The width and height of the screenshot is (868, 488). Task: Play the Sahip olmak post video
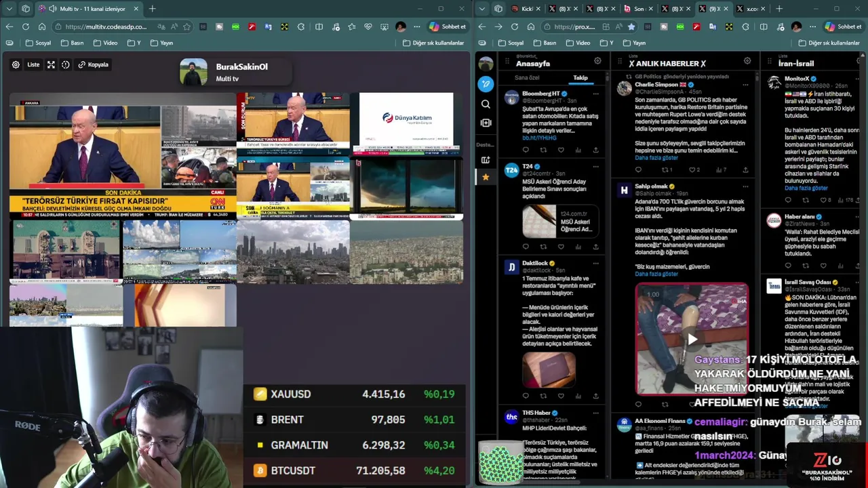pyautogui.click(x=692, y=339)
